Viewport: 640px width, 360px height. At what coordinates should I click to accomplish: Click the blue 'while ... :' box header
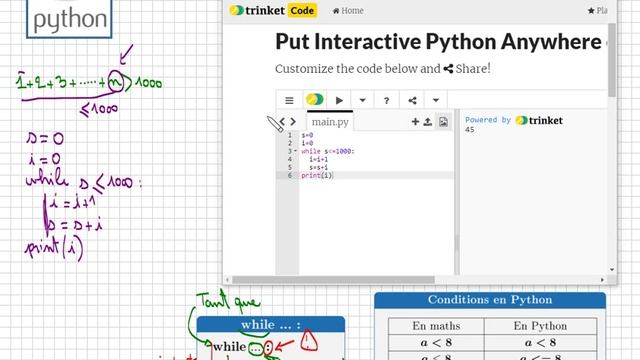pyautogui.click(x=271, y=324)
